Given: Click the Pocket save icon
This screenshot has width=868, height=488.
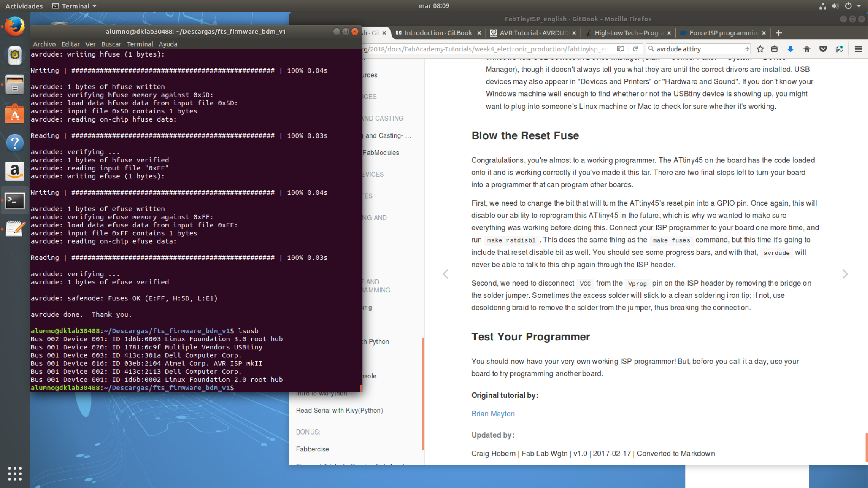Looking at the screenshot, I should pyautogui.click(x=823, y=49).
